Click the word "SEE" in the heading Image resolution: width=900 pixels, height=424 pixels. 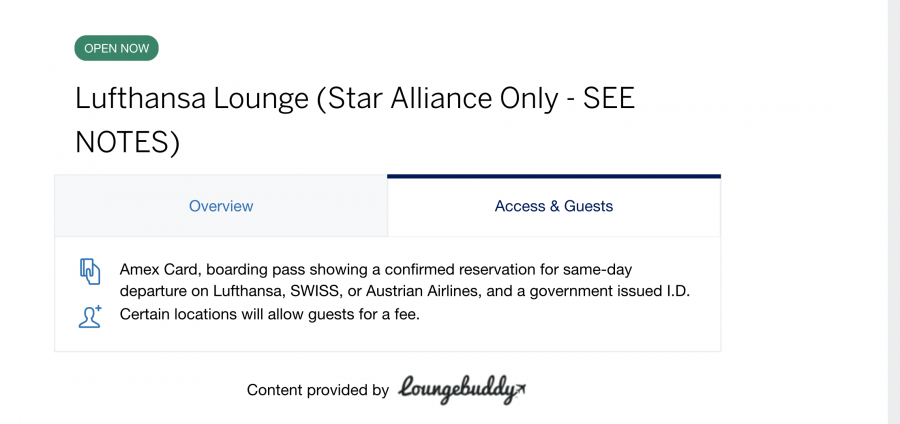pyautogui.click(x=609, y=99)
